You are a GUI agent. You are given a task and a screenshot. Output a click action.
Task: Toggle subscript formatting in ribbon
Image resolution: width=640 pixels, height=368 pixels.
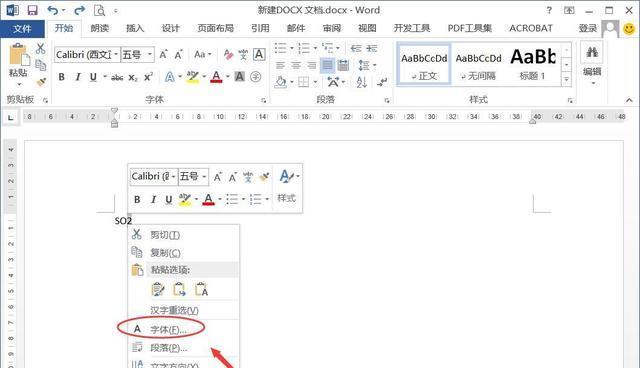tap(133, 77)
